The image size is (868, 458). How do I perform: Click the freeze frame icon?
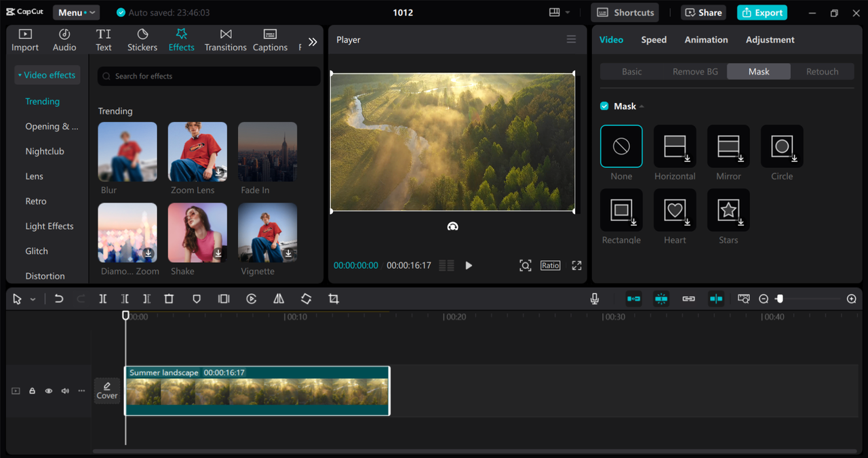tap(224, 299)
